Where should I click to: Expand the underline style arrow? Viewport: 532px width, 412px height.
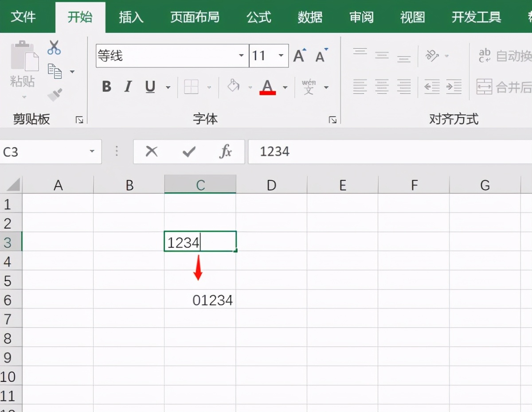pos(168,87)
